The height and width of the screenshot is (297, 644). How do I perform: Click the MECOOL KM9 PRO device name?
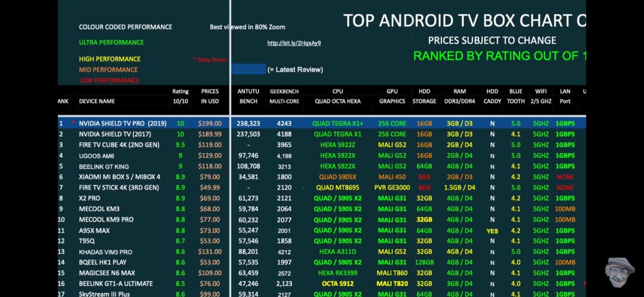pos(106,220)
